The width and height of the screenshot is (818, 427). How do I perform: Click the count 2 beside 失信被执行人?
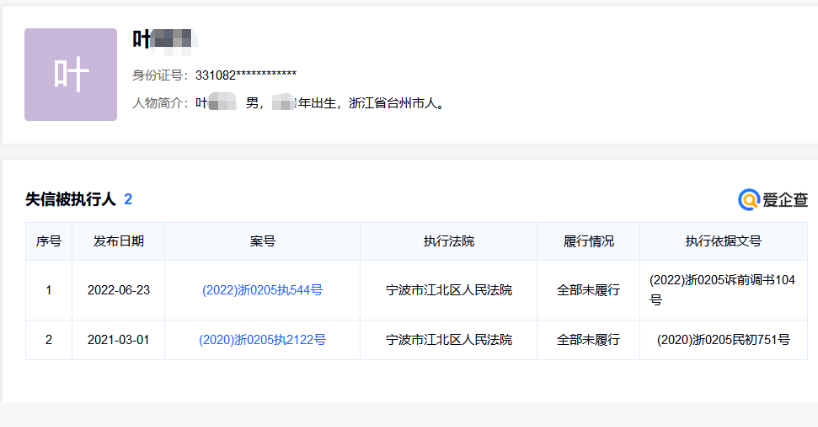pyautogui.click(x=128, y=199)
